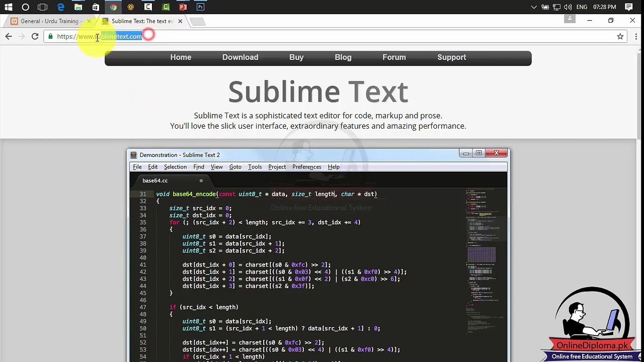Open Project menu in Demonstration window
The height and width of the screenshot is (362, 644).
[x=277, y=167]
